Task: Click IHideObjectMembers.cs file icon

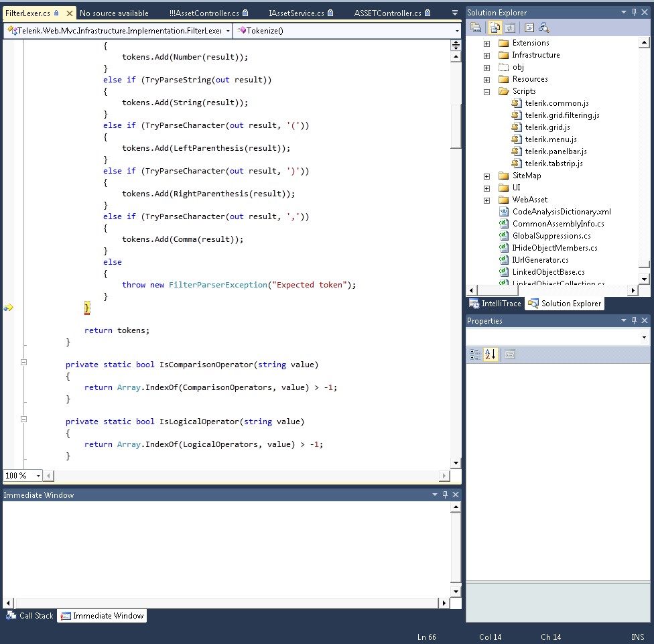Action: tap(504, 248)
